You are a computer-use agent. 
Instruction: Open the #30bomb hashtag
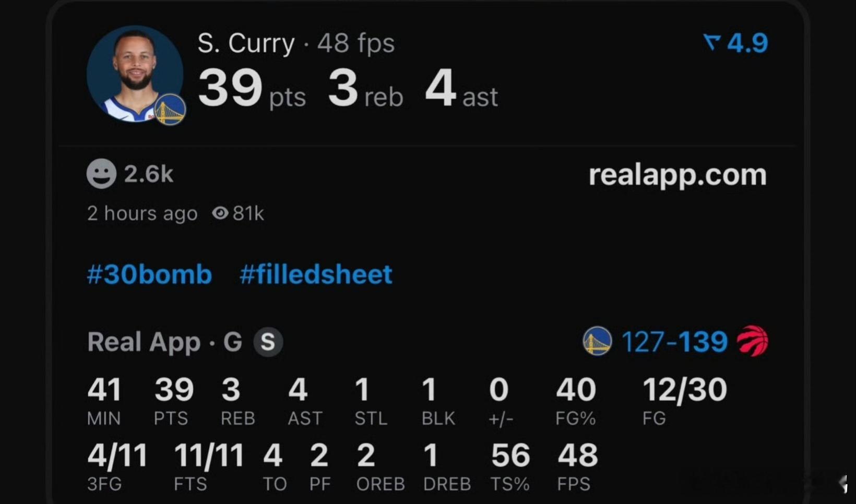(x=149, y=274)
